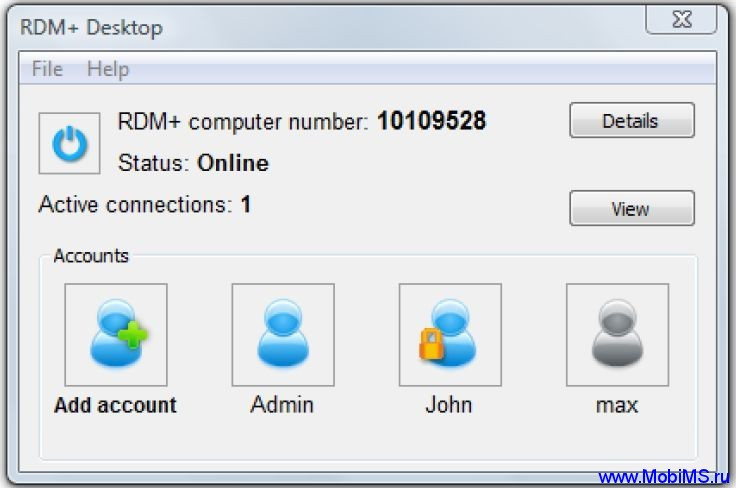
Task: Click the Add account user icon
Action: coord(116,335)
